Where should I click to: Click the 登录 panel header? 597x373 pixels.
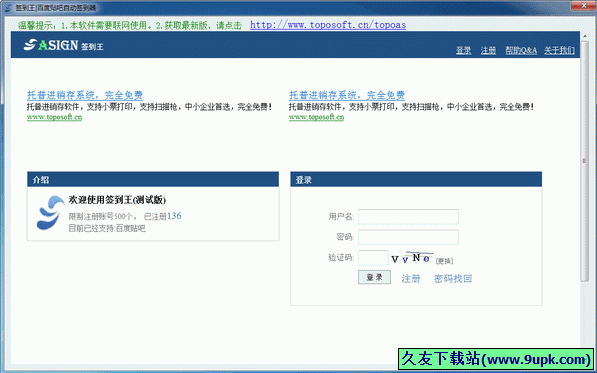pos(416,179)
